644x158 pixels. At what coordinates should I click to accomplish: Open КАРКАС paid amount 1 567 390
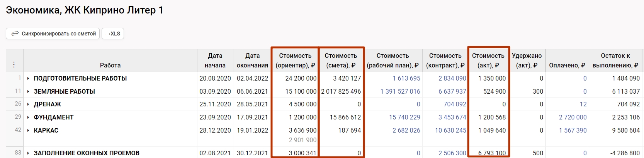coord(573,131)
